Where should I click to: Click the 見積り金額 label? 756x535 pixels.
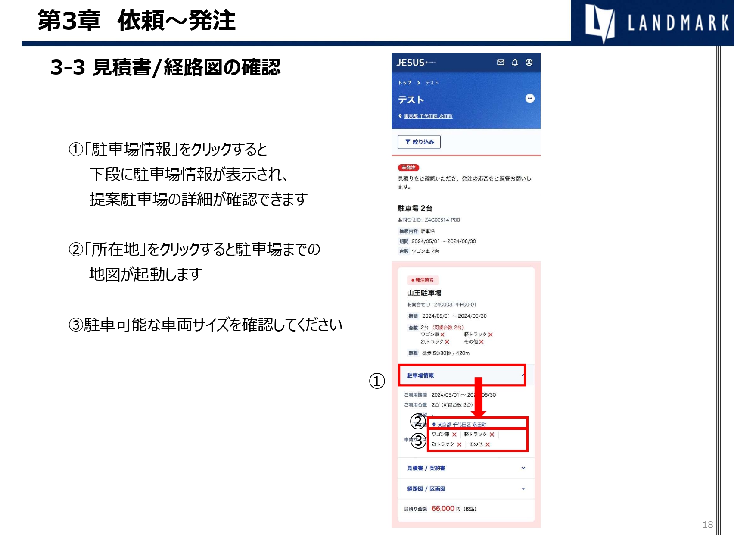click(415, 509)
